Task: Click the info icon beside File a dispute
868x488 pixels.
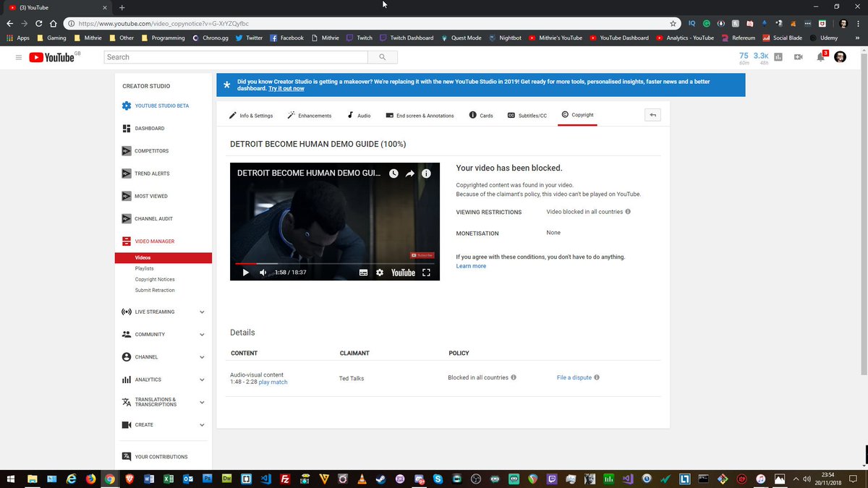Action: click(597, 377)
